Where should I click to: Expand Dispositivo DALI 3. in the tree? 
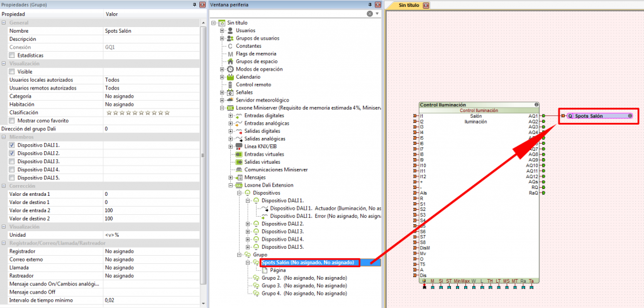point(248,231)
